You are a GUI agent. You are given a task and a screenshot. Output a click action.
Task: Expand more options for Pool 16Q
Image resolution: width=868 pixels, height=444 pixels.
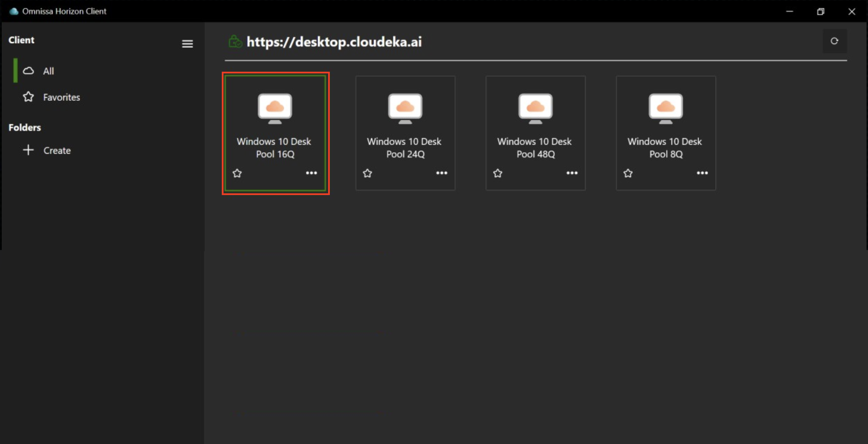[311, 173]
